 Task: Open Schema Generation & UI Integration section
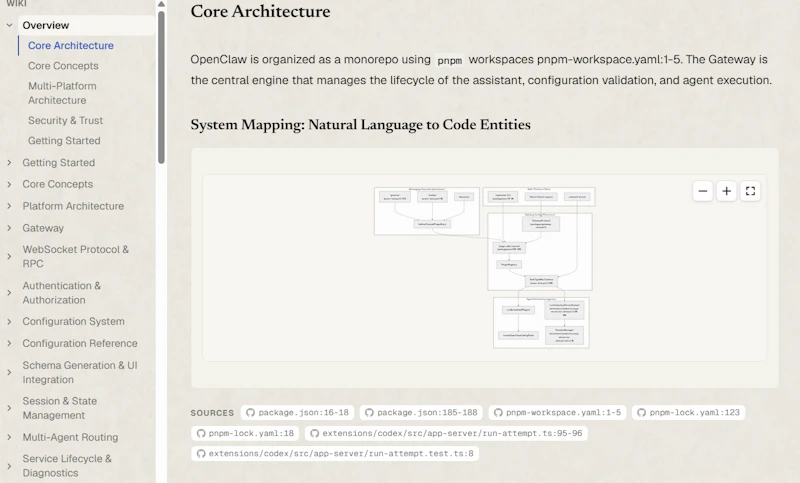pos(80,372)
